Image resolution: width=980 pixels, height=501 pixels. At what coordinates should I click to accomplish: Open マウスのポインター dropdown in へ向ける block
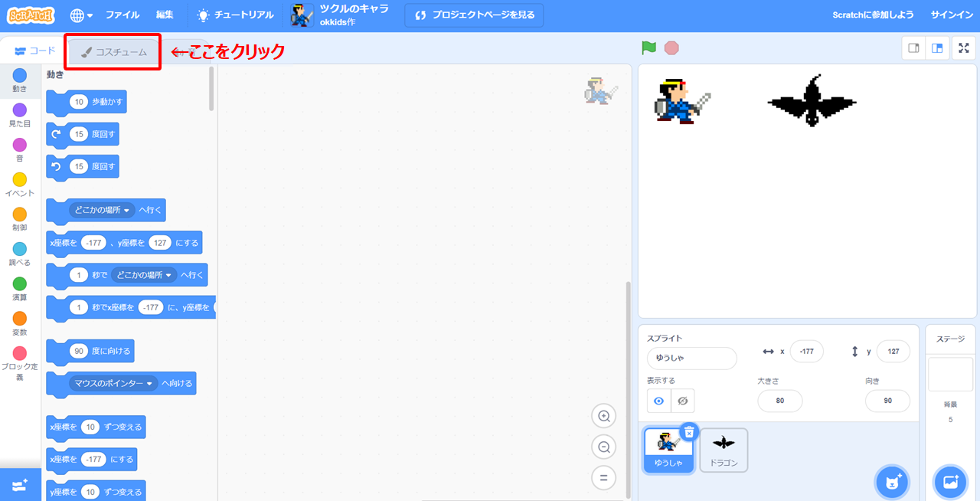114,383
